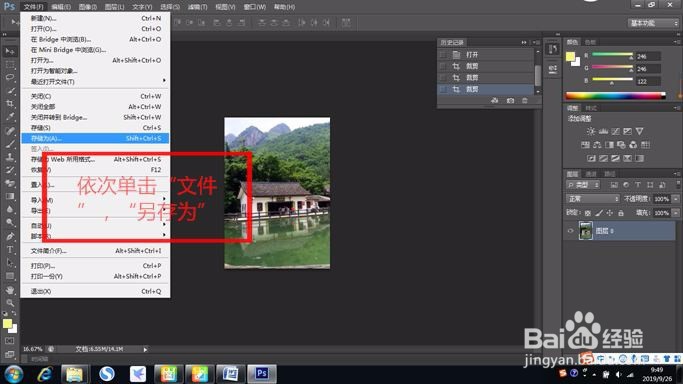The height and width of the screenshot is (384, 683).
Task: Select the Eraser tool
Action: pyautogui.click(x=10, y=183)
